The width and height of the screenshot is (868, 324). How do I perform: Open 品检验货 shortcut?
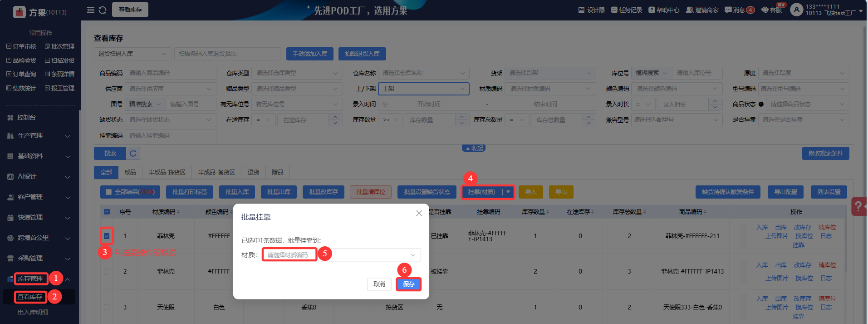(21, 60)
